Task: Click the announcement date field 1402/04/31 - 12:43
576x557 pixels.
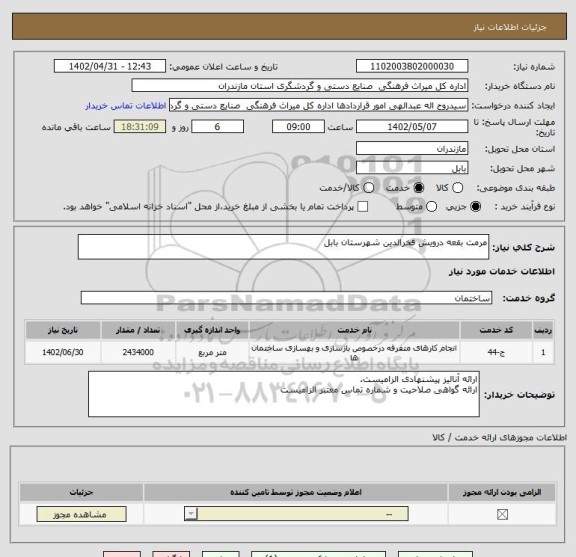Action: pos(110,66)
